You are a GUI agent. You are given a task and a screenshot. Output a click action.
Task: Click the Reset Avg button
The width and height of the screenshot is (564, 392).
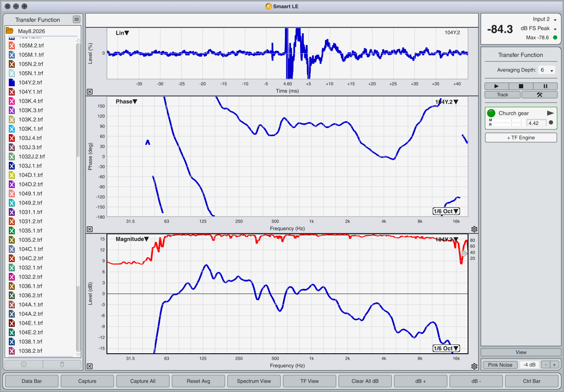pyautogui.click(x=198, y=381)
